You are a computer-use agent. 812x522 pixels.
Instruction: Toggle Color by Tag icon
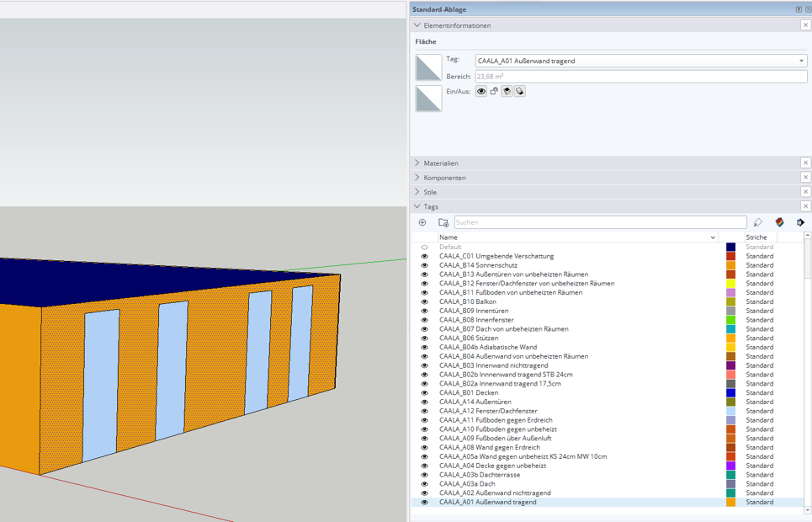point(779,222)
